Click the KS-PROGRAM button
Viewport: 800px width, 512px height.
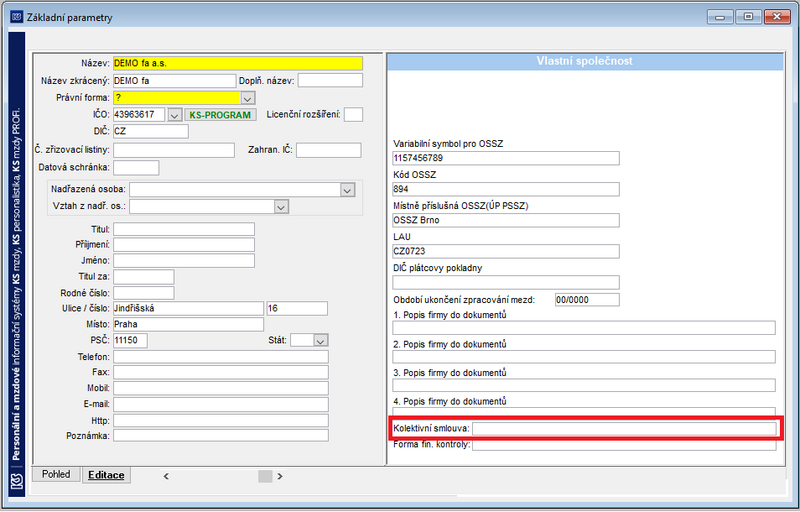point(220,115)
